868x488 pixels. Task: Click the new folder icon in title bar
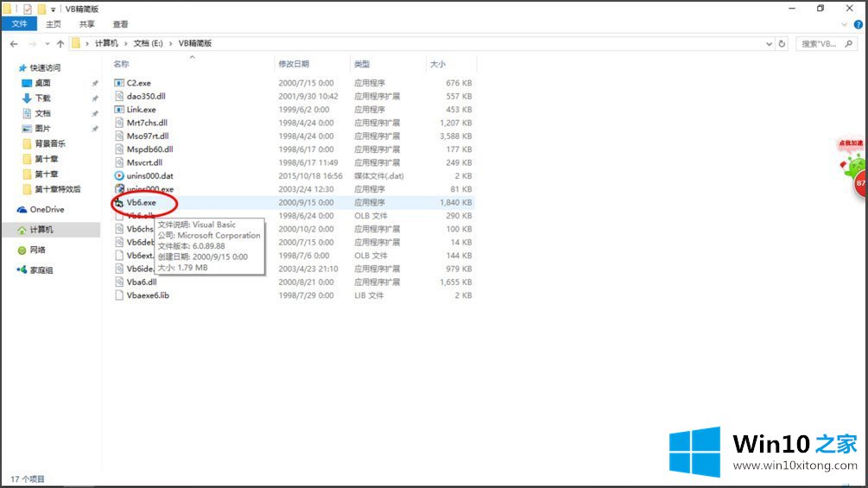[41, 9]
